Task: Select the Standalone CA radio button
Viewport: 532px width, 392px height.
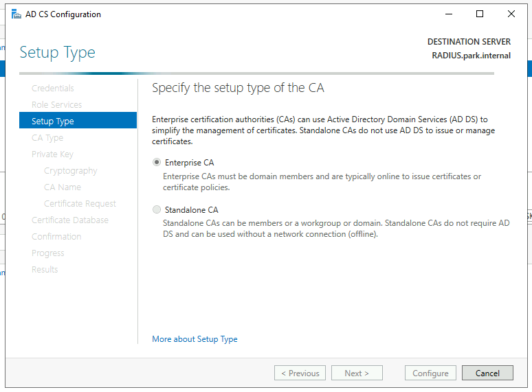Action: tap(157, 209)
